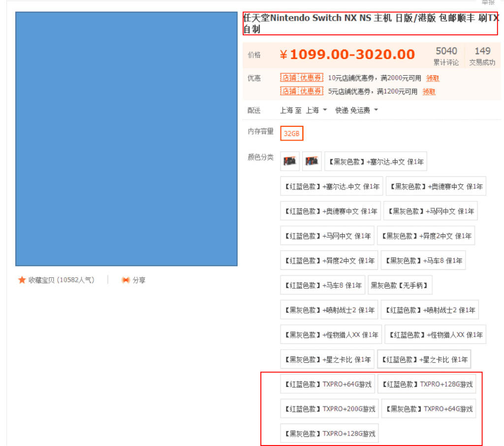Screen dimensions: 504x446
Task: Choose 【红蓝色款】+怪物猎人XX 保1年 option
Action: [x=436, y=334]
